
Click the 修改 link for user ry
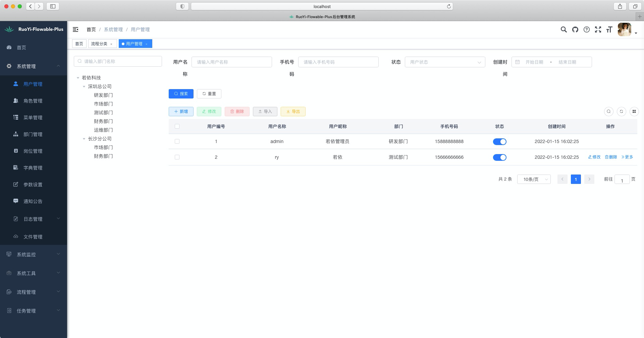(x=594, y=157)
